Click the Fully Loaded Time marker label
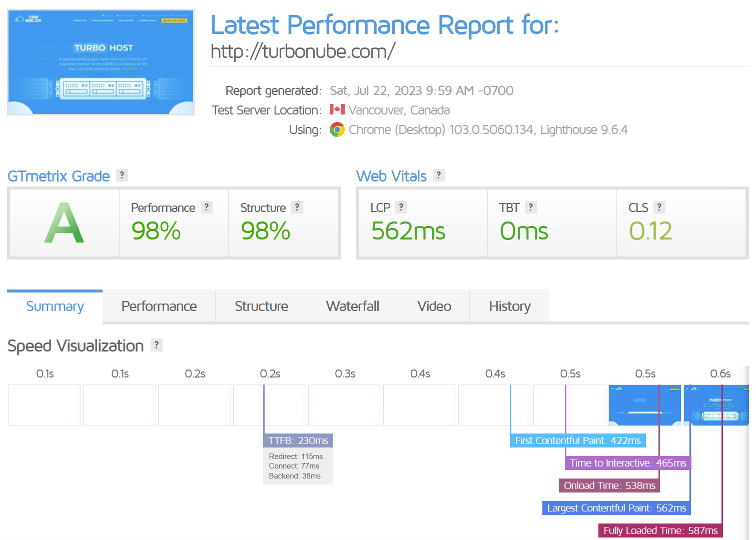756x540 pixels. pos(660,530)
